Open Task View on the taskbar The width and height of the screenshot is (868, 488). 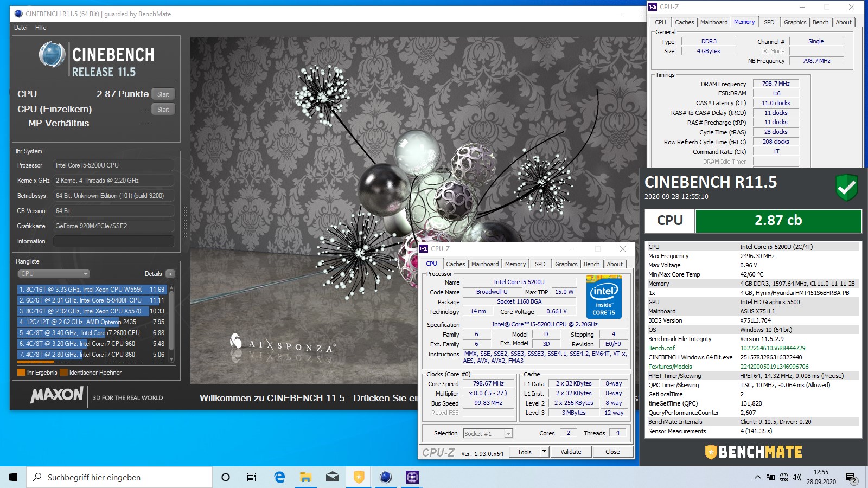(252, 477)
